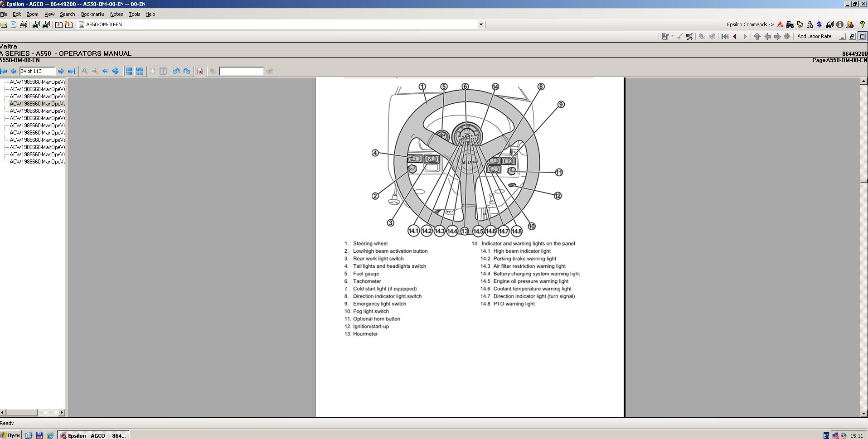This screenshot has width=868, height=439.
Task: Click the binoculars number search icon
Action: pos(36,24)
